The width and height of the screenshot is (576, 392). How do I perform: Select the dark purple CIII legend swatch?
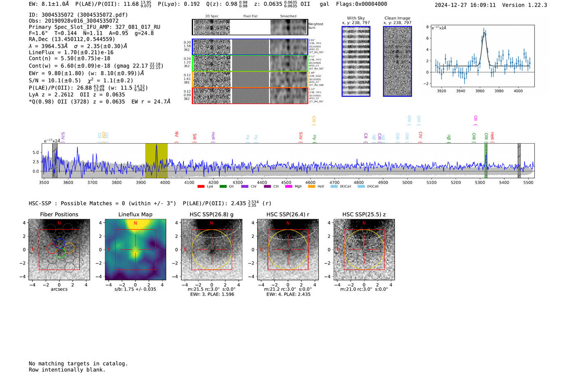tap(267, 187)
